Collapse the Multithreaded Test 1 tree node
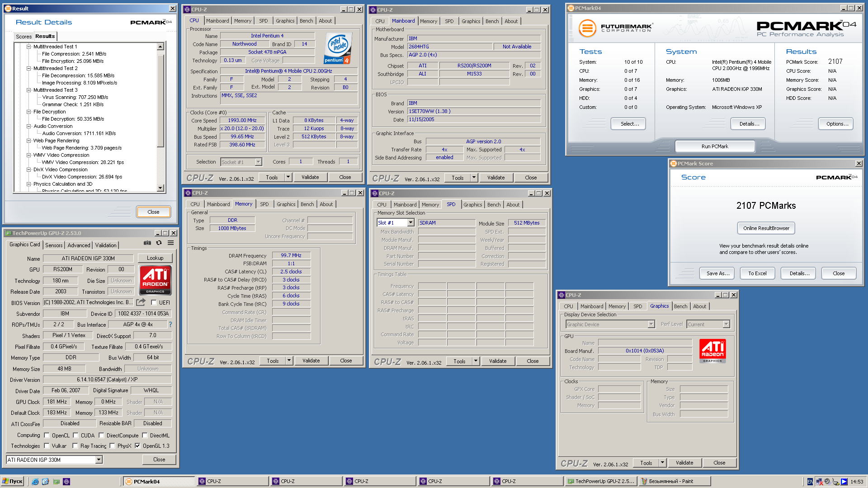The image size is (868, 488). [28, 47]
